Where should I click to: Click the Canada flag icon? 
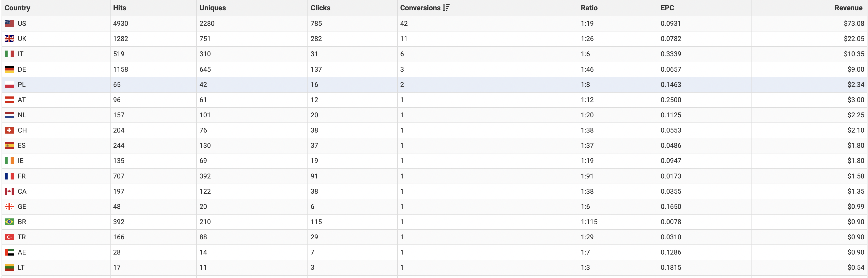point(9,191)
